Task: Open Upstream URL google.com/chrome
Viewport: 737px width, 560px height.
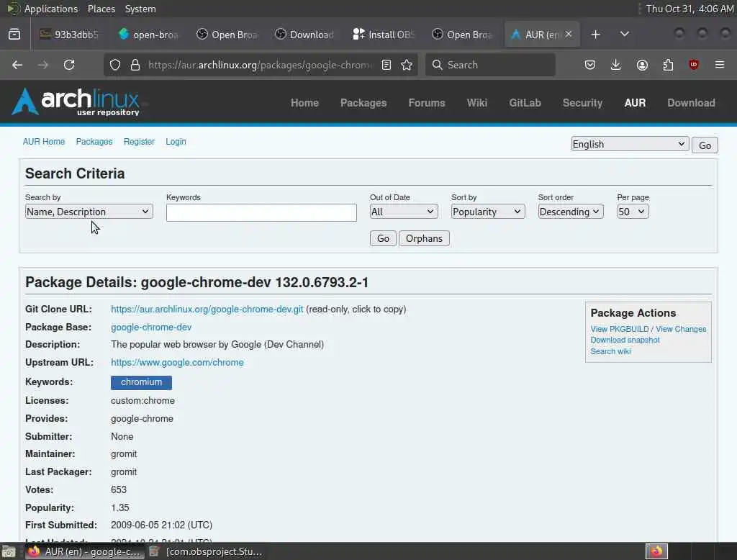Action: click(x=177, y=362)
